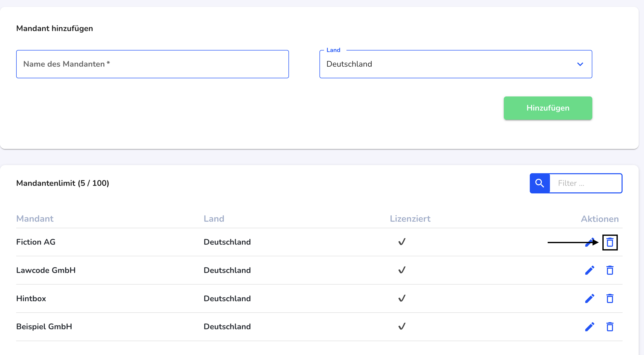Select the Deutschland value in Land combo box
Image resolution: width=644 pixels, height=355 pixels.
pyautogui.click(x=349, y=64)
